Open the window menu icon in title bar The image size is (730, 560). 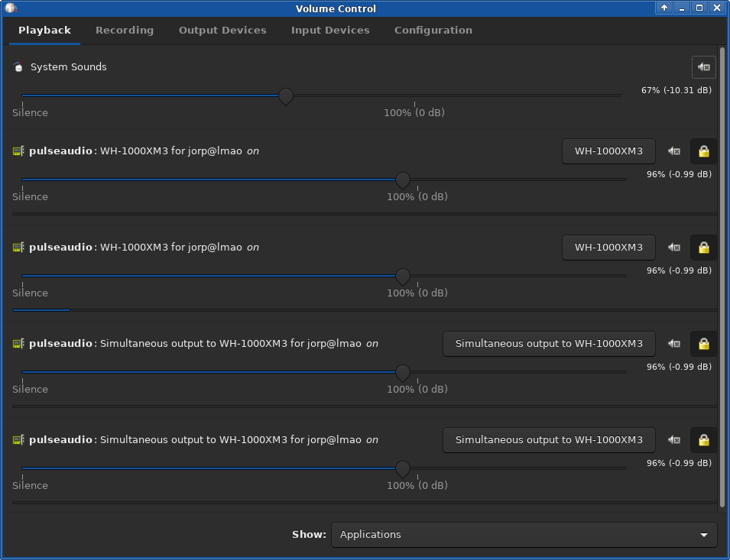(11, 8)
